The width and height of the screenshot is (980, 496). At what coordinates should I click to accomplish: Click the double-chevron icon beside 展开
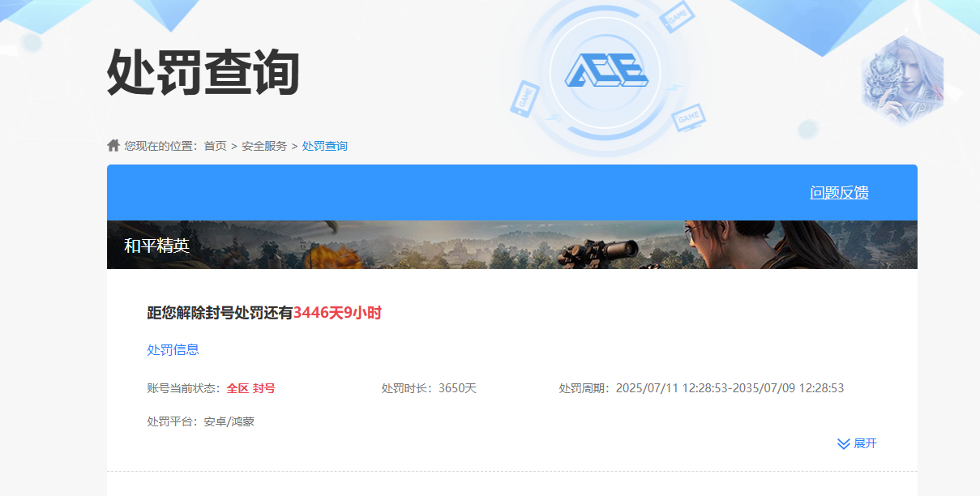pyautogui.click(x=843, y=444)
